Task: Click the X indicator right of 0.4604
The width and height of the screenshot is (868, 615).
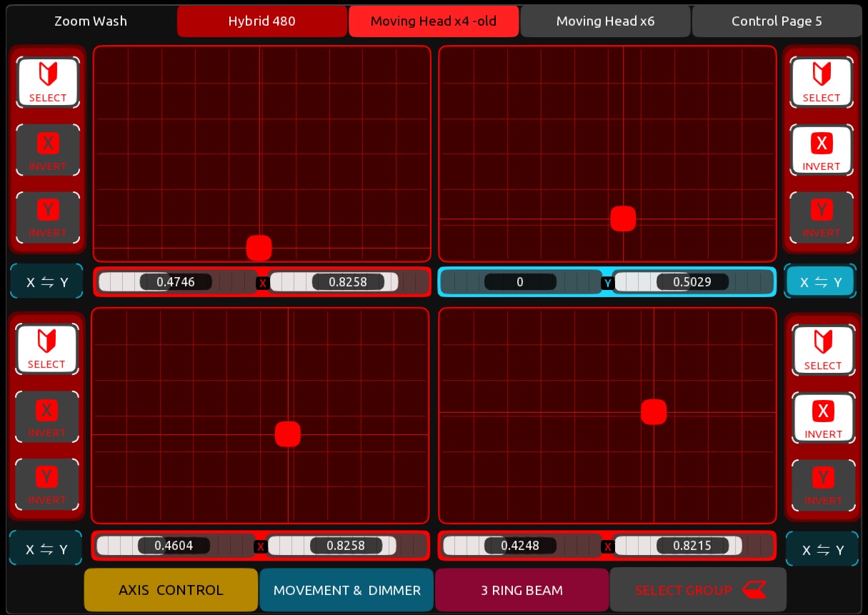Action: pos(261,546)
